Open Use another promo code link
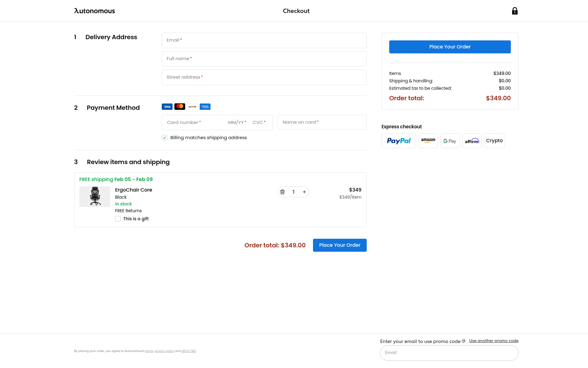The image size is (588, 368). (x=494, y=341)
